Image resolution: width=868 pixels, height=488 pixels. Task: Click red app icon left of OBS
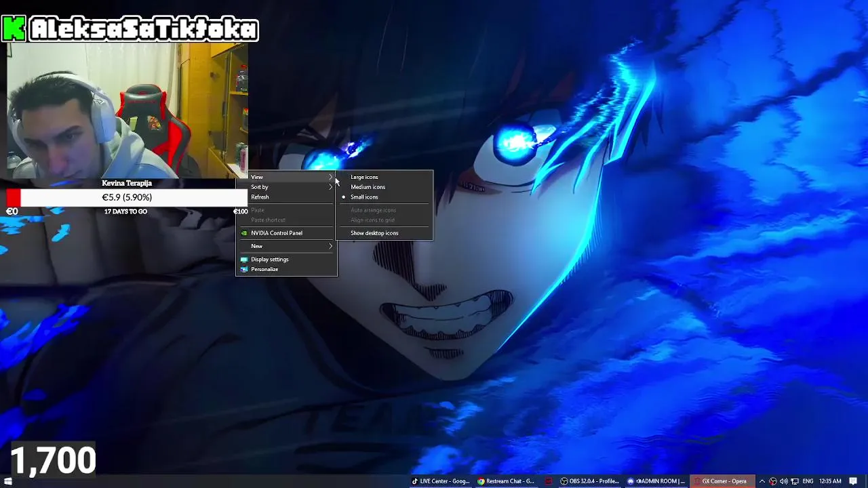(x=548, y=481)
